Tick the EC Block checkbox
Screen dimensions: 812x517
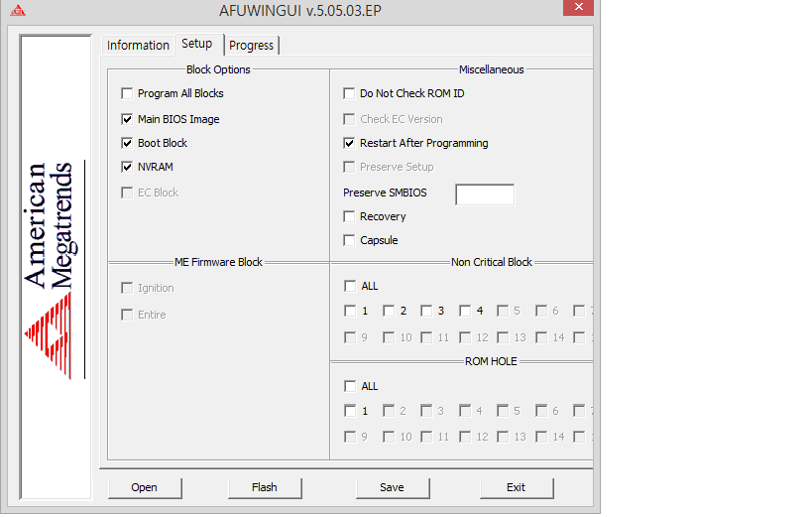tap(127, 193)
